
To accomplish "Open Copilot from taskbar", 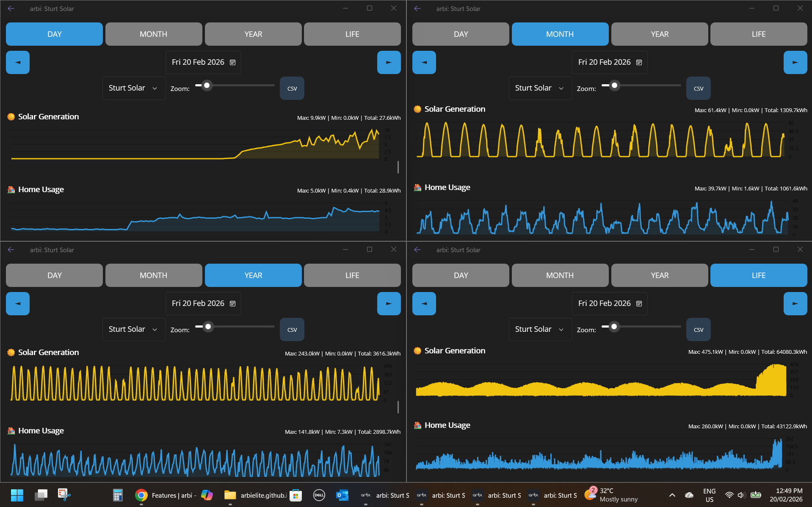I will pyautogui.click(x=207, y=495).
